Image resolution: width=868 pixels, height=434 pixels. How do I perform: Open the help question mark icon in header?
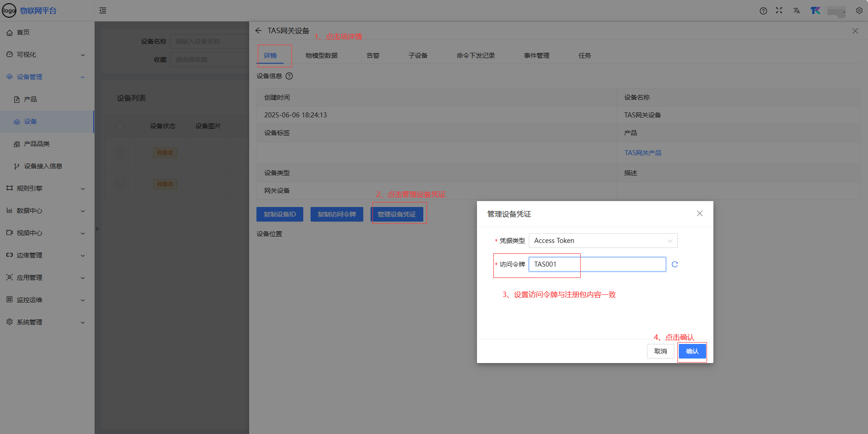point(763,11)
